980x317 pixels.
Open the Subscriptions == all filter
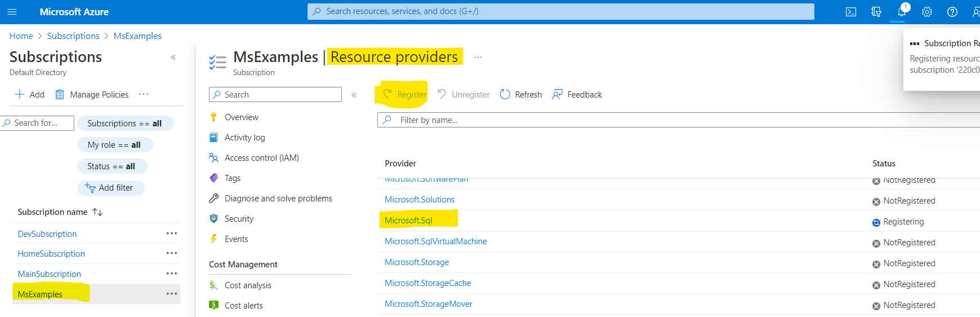(125, 124)
